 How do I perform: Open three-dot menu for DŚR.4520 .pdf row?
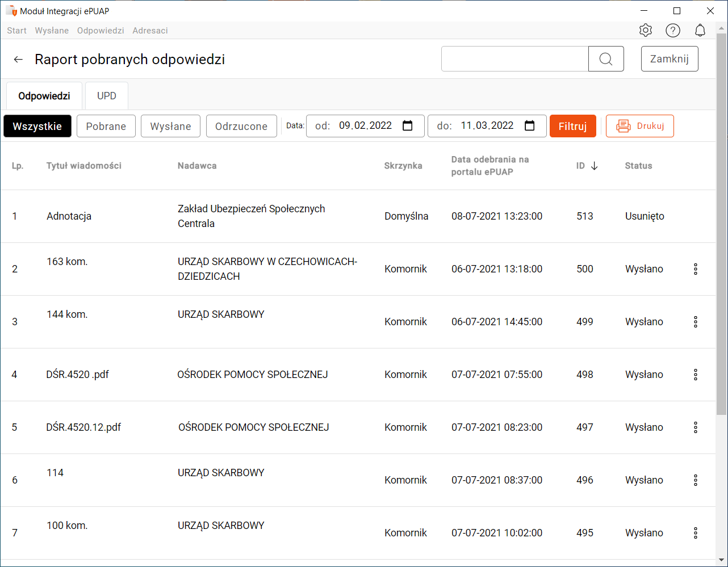696,375
